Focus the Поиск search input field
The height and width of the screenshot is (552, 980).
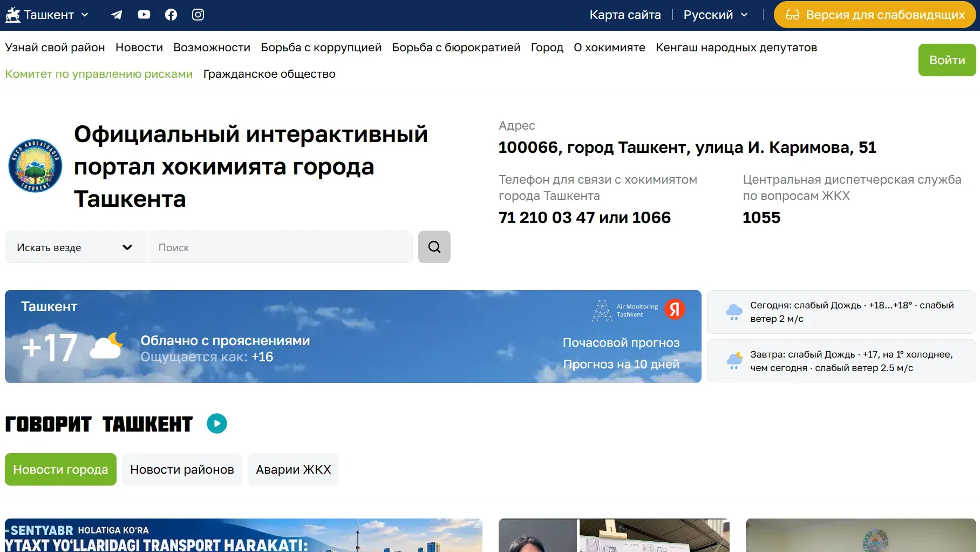280,247
